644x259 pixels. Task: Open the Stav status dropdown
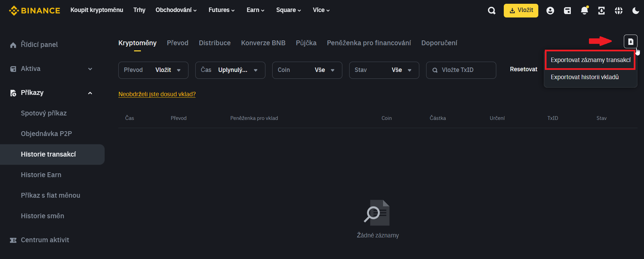384,70
